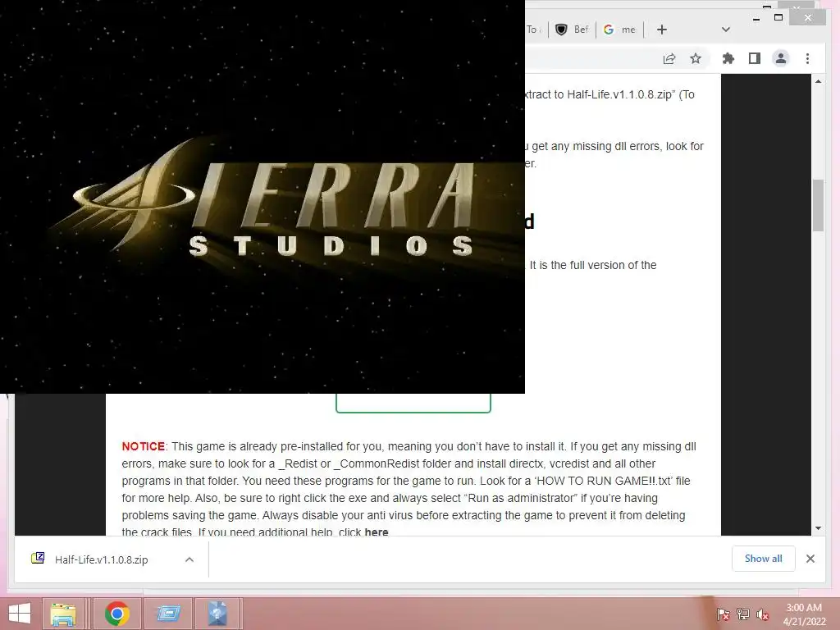This screenshot has height=630, width=840.
Task: Open the Half-Life game taskbar icon
Action: [x=217, y=614]
